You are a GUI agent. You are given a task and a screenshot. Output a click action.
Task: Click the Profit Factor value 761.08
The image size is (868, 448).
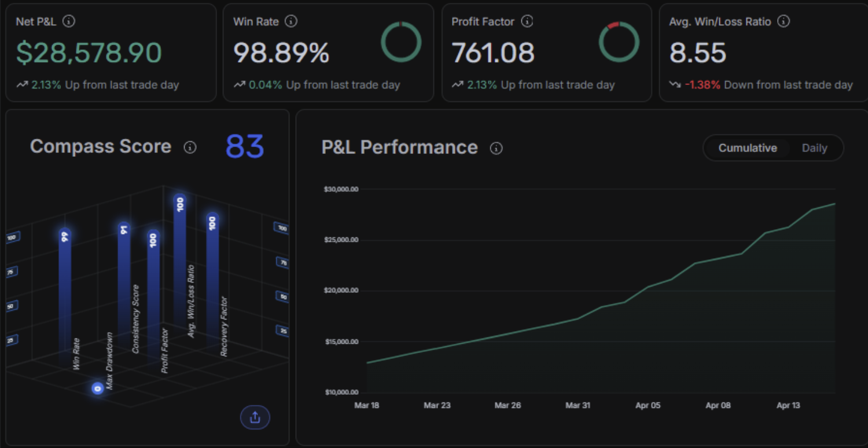point(493,53)
